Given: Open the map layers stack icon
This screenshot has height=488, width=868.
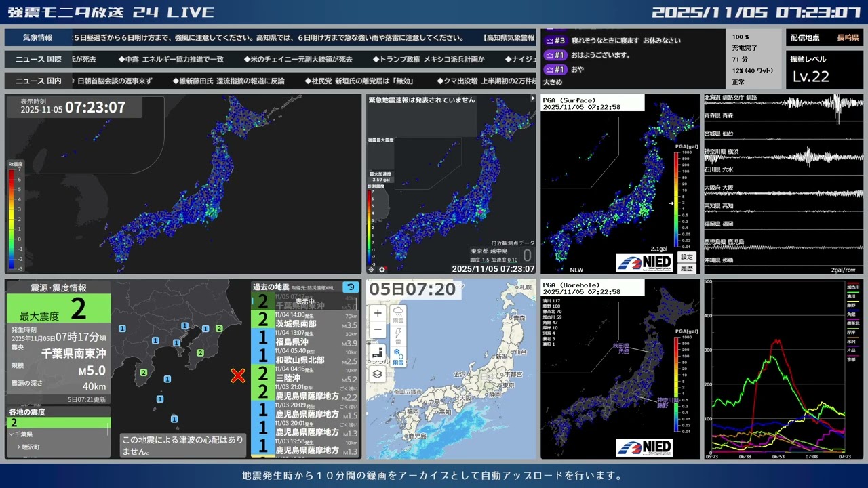Looking at the screenshot, I should [x=378, y=373].
